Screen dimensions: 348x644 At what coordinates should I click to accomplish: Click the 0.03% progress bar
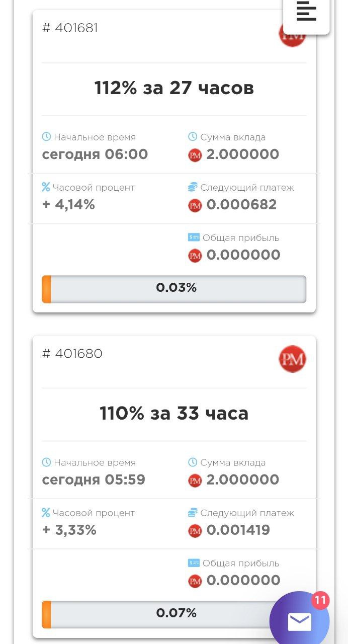(174, 289)
